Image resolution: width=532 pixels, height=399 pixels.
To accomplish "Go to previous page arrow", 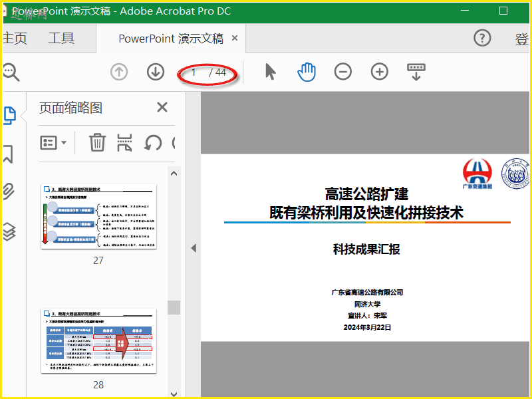I will click(119, 72).
